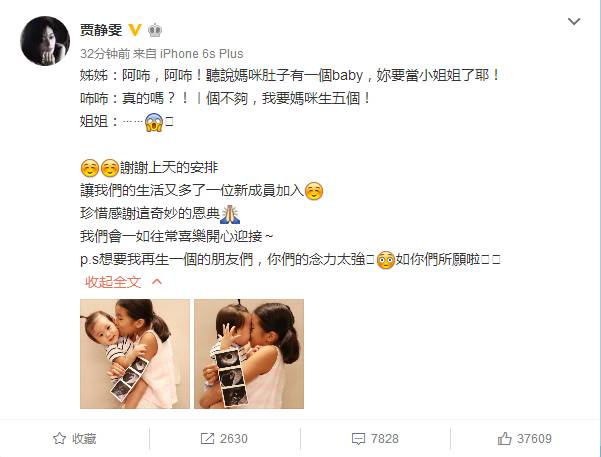Click the like count 37609
601x457 pixels.
534,439
